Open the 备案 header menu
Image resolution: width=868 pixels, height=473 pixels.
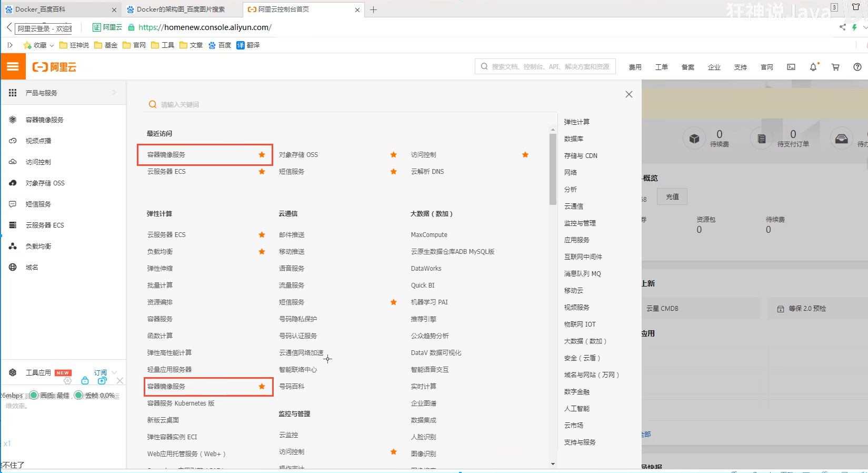pyautogui.click(x=688, y=67)
